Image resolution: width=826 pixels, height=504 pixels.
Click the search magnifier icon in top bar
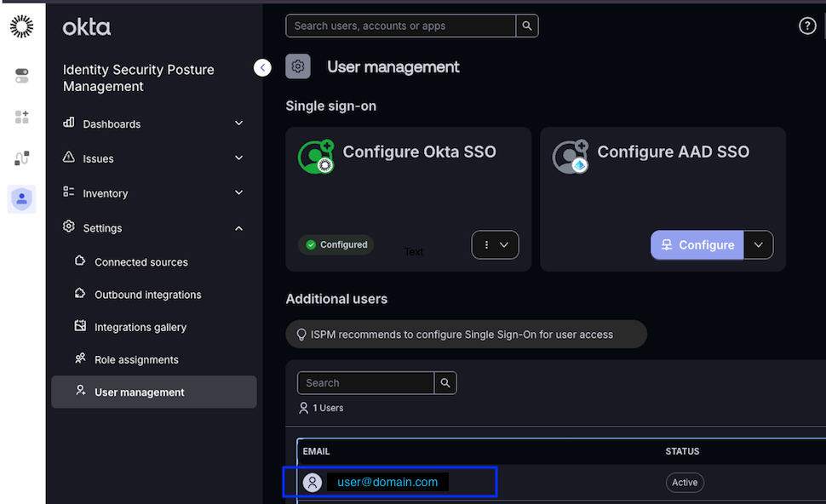(x=527, y=26)
